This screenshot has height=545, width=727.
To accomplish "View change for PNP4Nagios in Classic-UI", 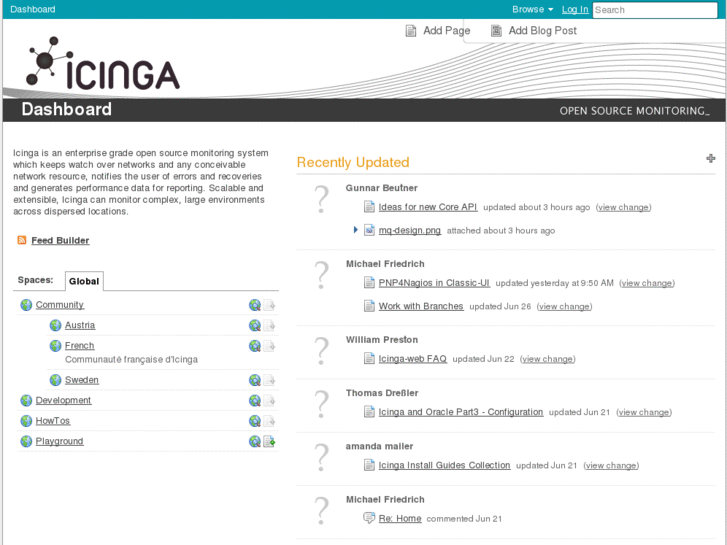I will (x=647, y=283).
